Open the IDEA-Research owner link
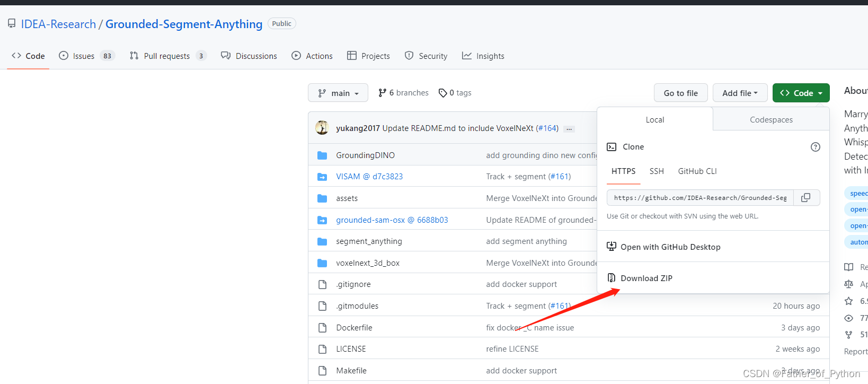 [x=58, y=24]
